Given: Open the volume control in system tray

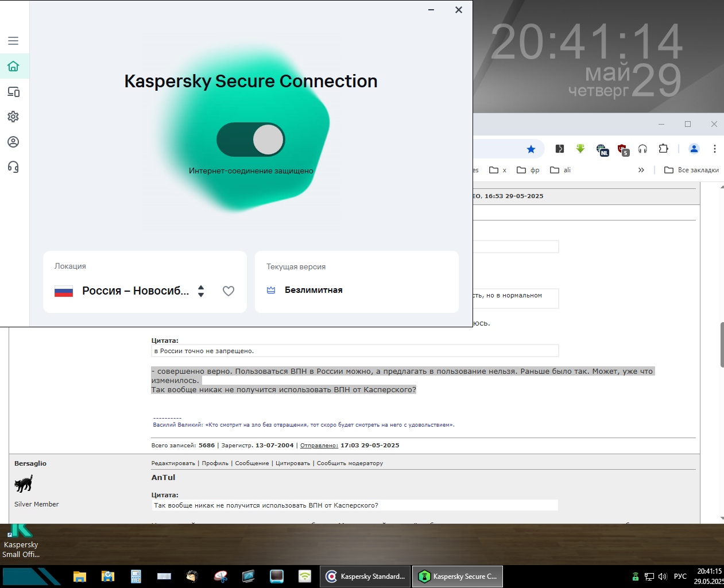Looking at the screenshot, I should click(663, 577).
